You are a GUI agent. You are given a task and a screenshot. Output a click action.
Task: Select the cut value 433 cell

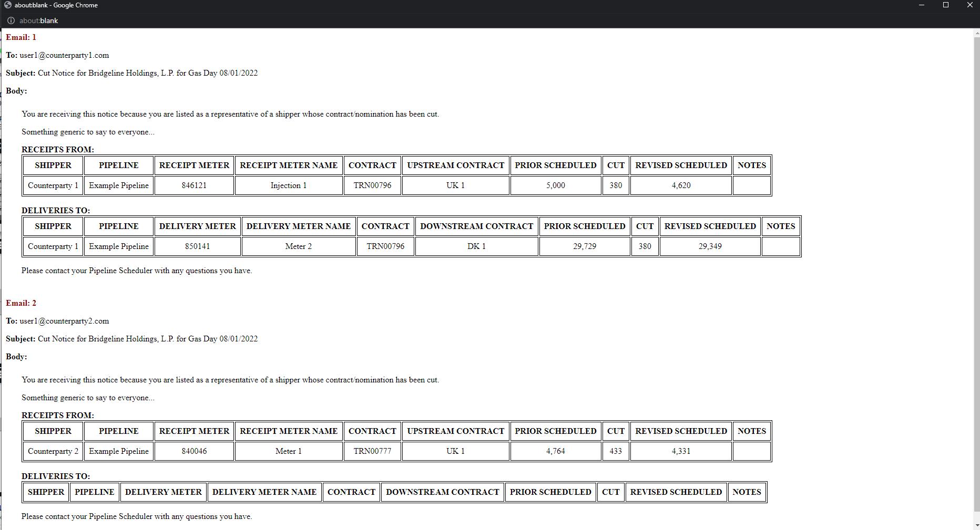[616, 451]
